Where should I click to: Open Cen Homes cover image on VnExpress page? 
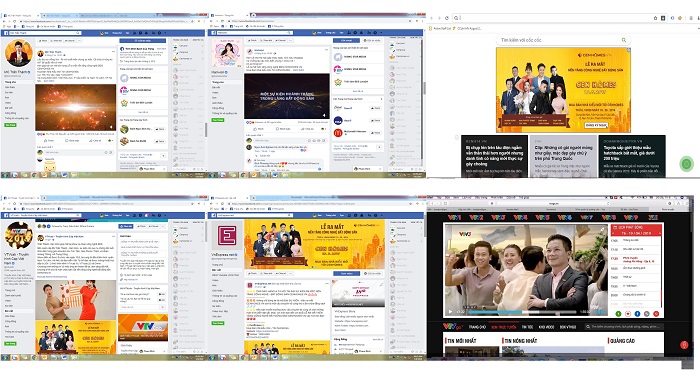(314, 244)
